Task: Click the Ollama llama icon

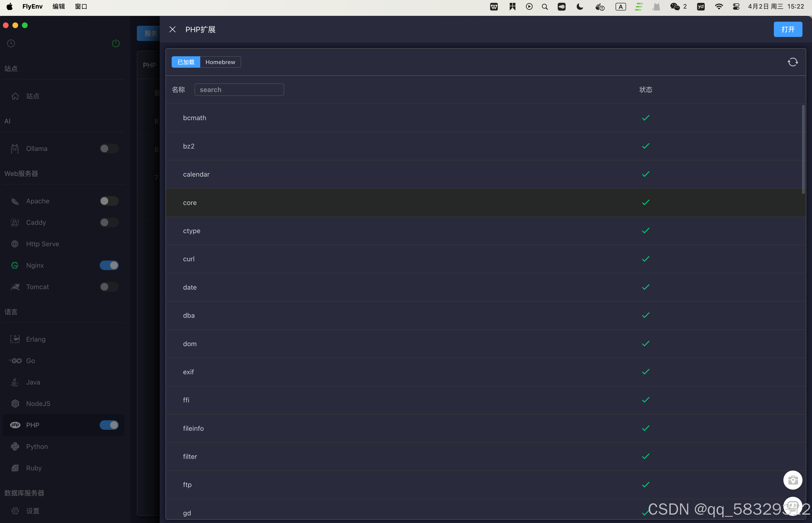Action: coord(15,149)
